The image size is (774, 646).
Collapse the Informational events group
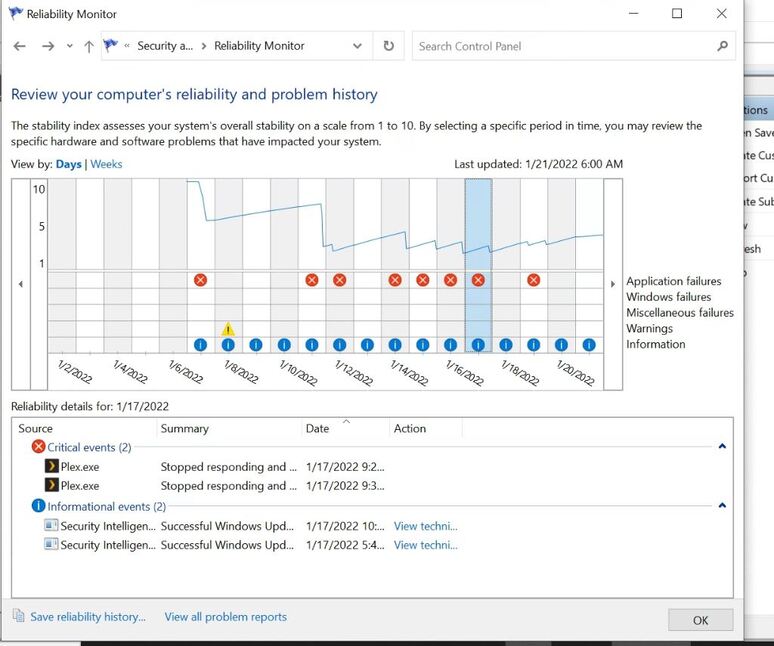[722, 506]
